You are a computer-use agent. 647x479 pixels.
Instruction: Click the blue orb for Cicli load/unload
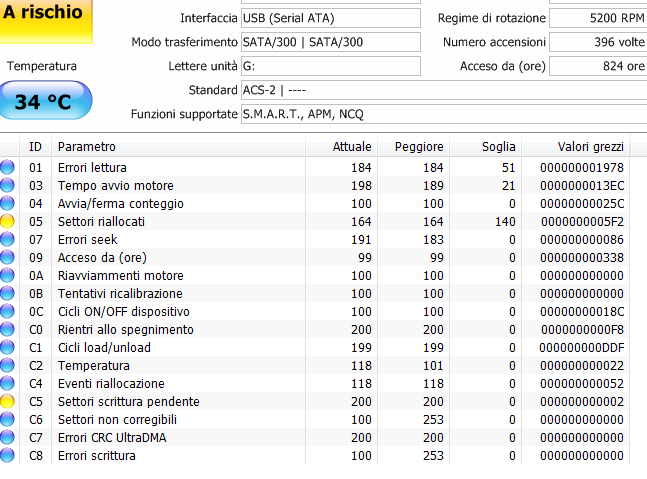point(8,347)
